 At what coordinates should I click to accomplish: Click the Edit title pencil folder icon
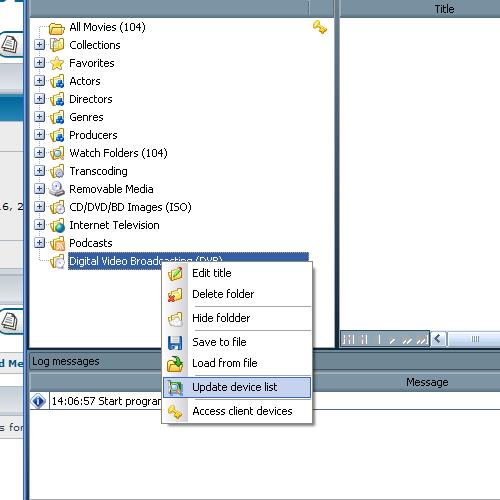pos(175,273)
